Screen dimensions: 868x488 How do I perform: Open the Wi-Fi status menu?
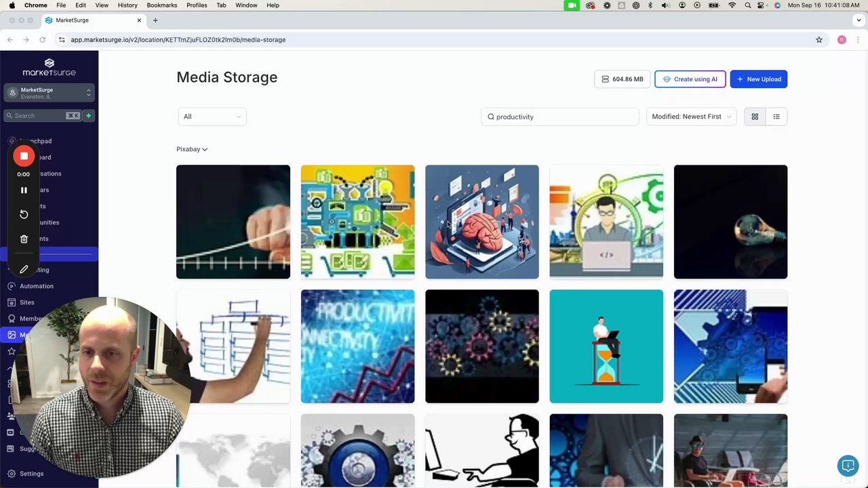tap(732, 5)
